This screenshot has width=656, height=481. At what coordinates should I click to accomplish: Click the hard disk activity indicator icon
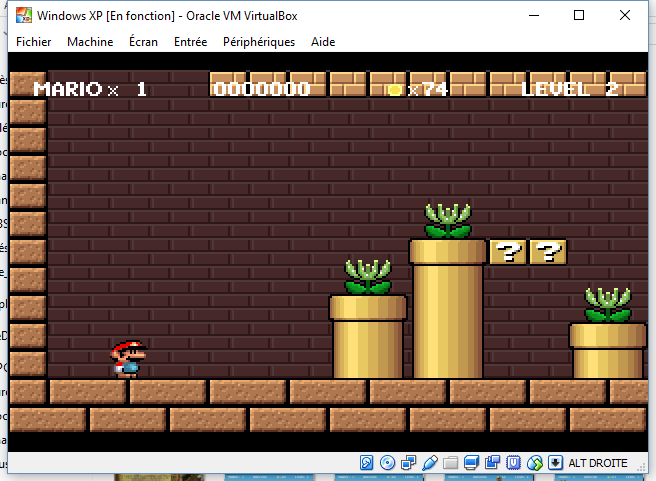pyautogui.click(x=366, y=463)
